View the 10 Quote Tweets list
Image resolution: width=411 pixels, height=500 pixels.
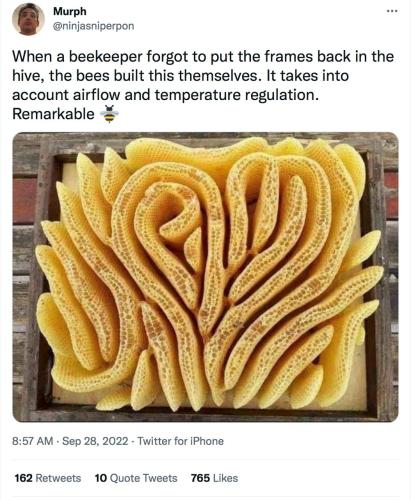tap(136, 478)
